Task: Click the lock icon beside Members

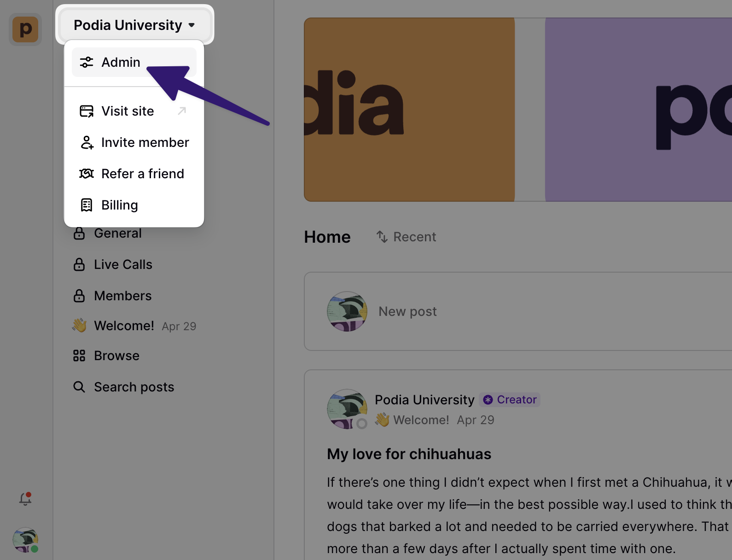Action: [79, 296]
